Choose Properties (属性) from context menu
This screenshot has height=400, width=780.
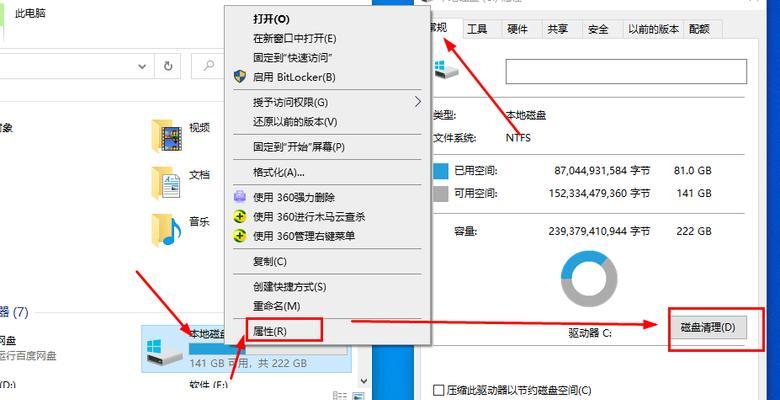tap(270, 331)
